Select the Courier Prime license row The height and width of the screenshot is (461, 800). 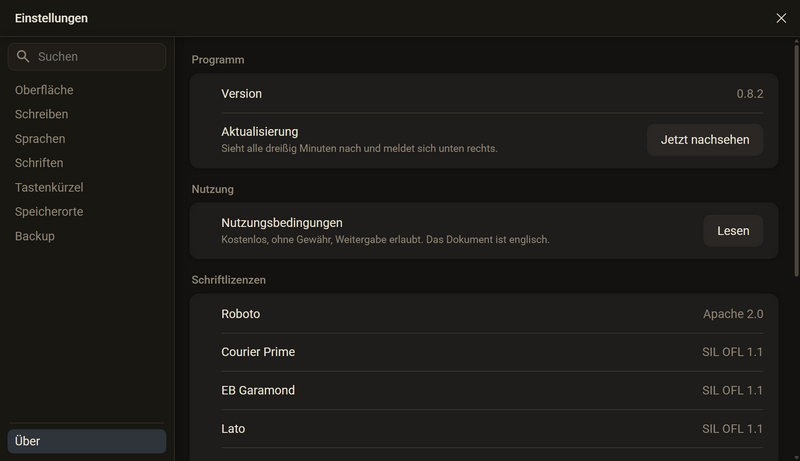point(492,352)
